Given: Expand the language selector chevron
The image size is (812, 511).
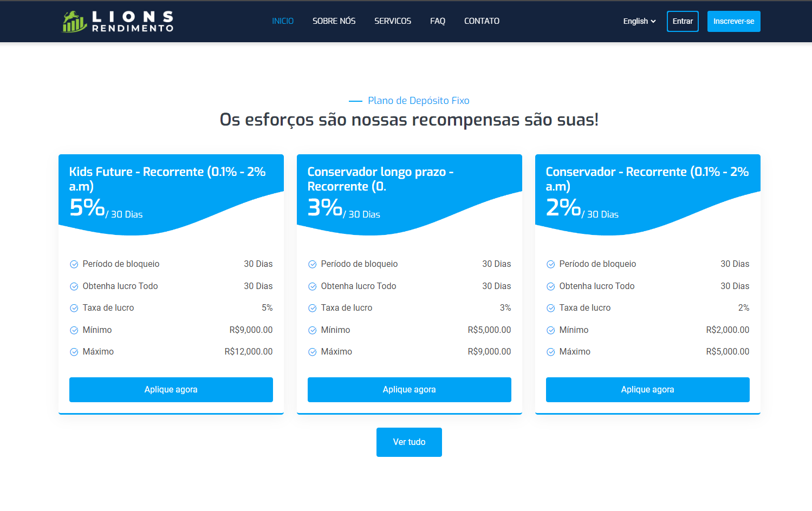Looking at the screenshot, I should [x=653, y=22].
